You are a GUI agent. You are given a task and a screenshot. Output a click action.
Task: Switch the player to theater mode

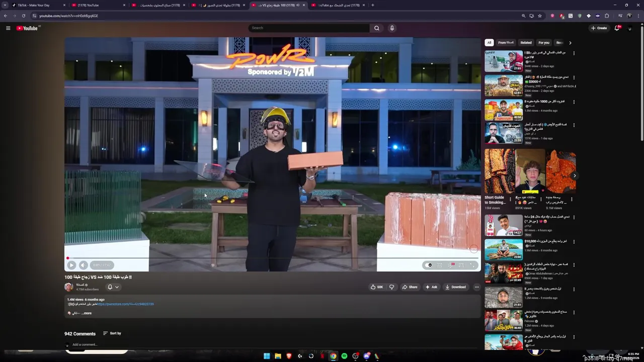[461, 265]
